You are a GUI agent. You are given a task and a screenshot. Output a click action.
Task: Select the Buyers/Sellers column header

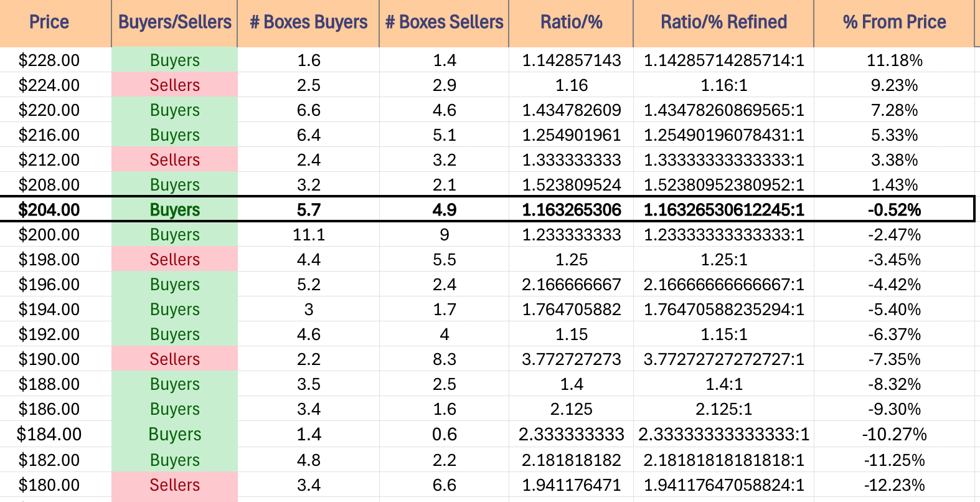(174, 22)
